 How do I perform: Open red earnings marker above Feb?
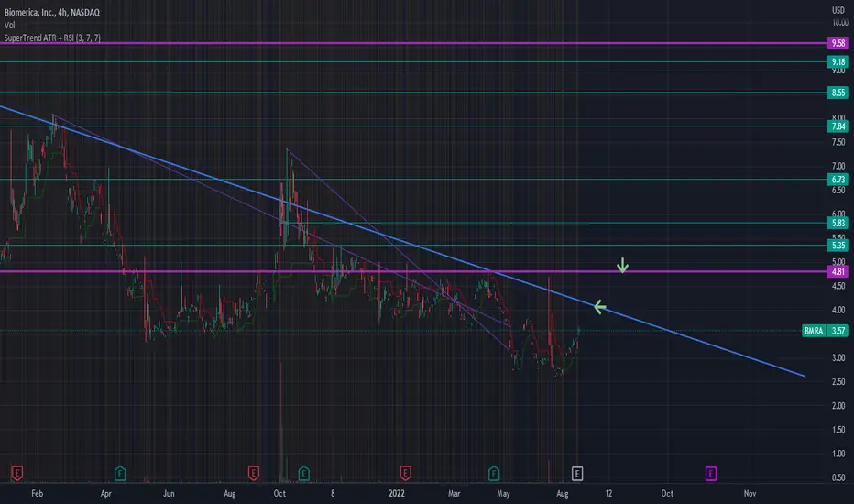coord(16,473)
